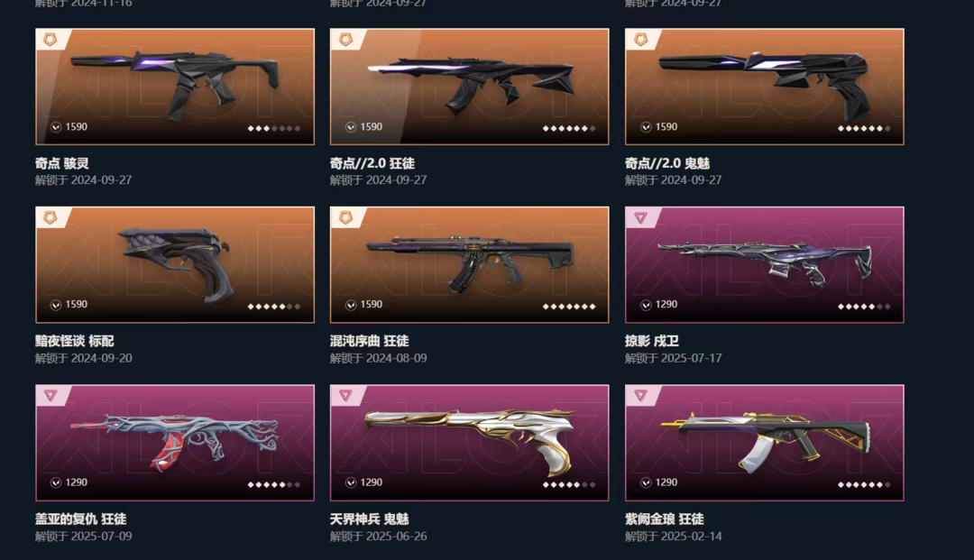This screenshot has width=974, height=560.
Task: Select the 紫阙金琅 狂徒 rifle thumbnail
Action: click(x=764, y=443)
